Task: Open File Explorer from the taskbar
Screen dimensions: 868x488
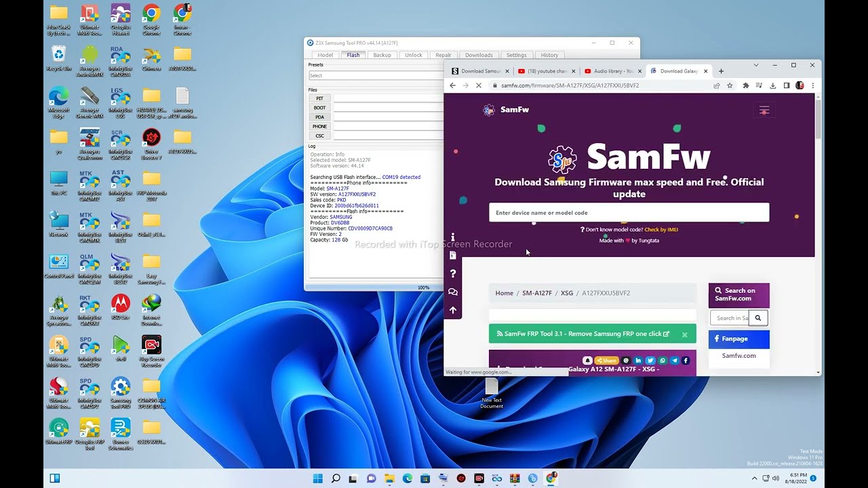Action: pos(389,479)
